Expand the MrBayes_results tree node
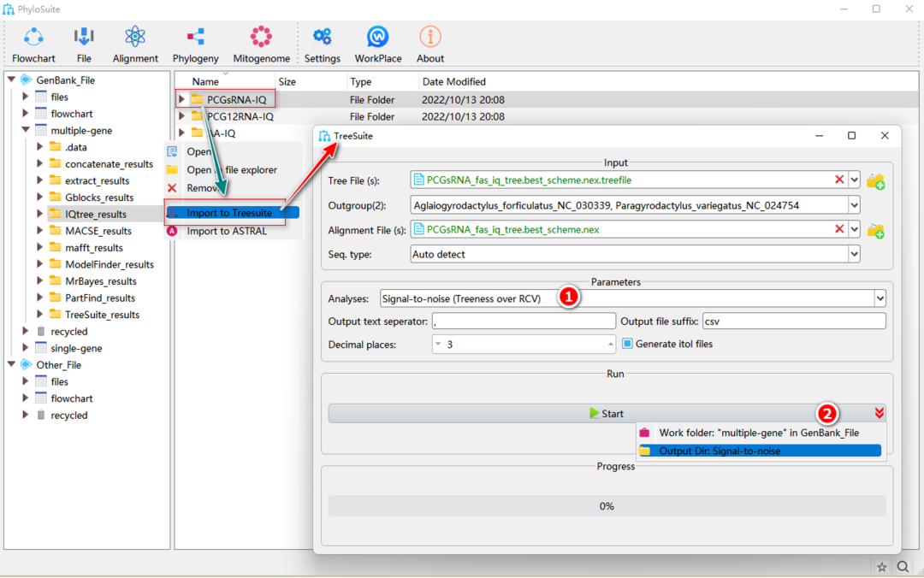The width and height of the screenshot is (924, 578). click(40, 280)
